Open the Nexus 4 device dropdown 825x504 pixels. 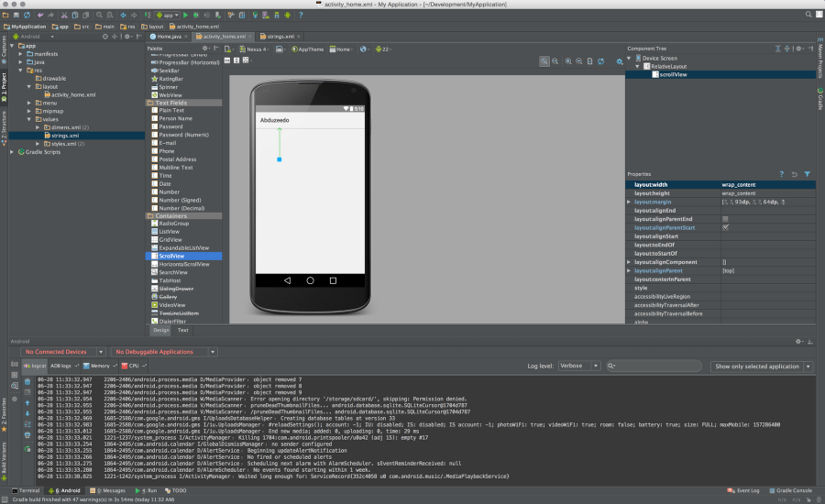(x=254, y=49)
